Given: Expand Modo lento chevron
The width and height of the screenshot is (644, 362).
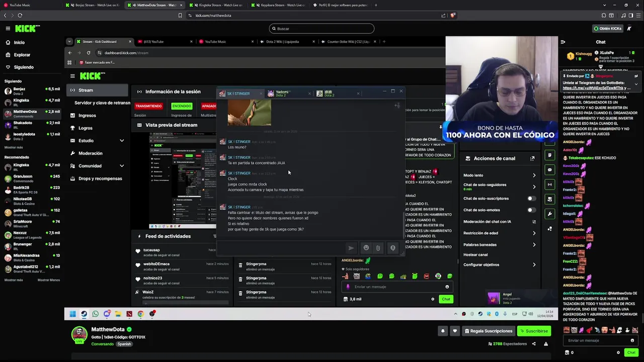Looking at the screenshot, I should coord(534,175).
